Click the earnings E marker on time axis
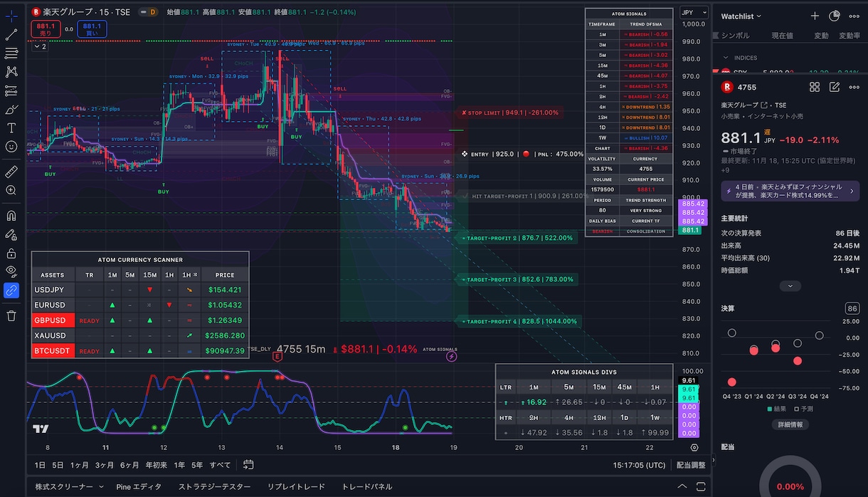This screenshot has width=868, height=497. click(277, 357)
